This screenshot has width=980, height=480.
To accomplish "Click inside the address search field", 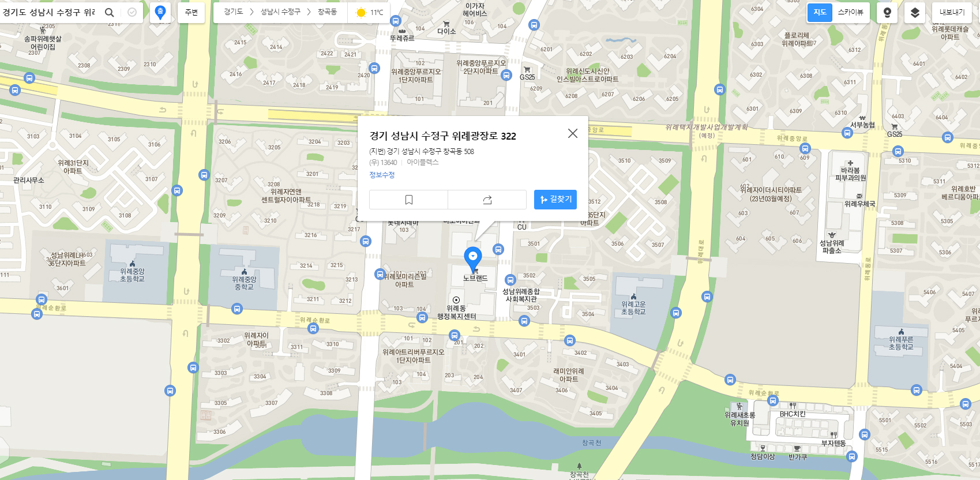I will [49, 12].
